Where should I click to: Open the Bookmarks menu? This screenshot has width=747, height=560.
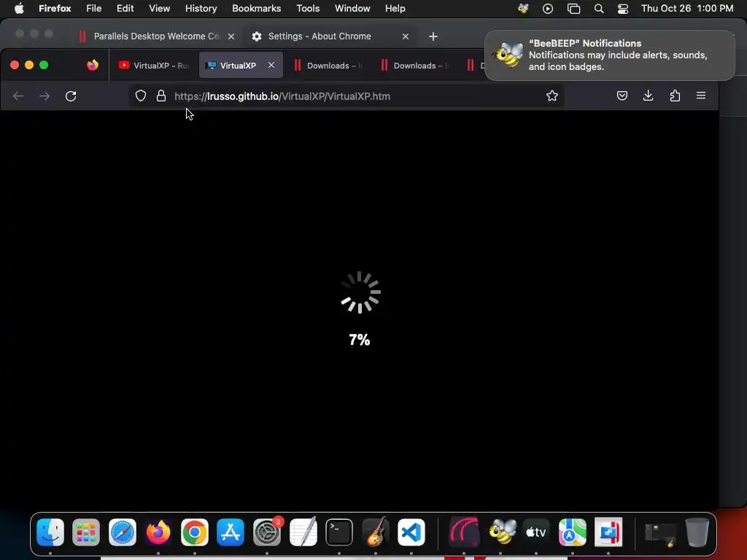tap(256, 9)
